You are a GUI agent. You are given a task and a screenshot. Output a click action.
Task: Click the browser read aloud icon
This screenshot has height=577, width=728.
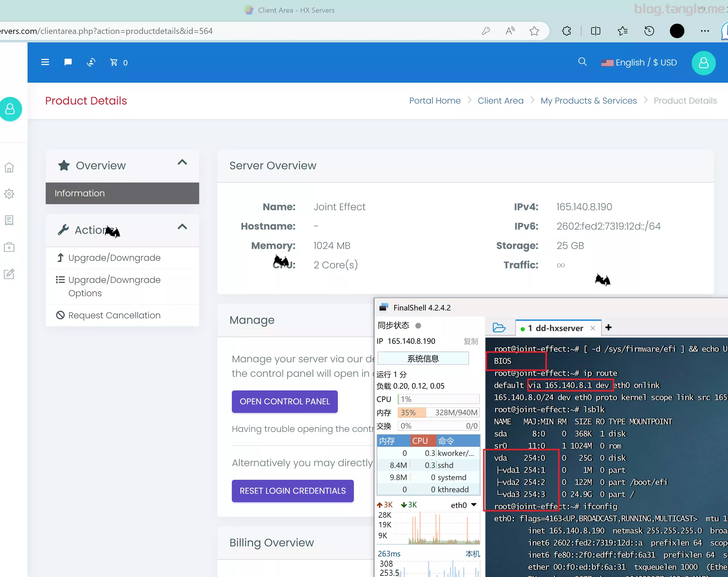pos(510,31)
